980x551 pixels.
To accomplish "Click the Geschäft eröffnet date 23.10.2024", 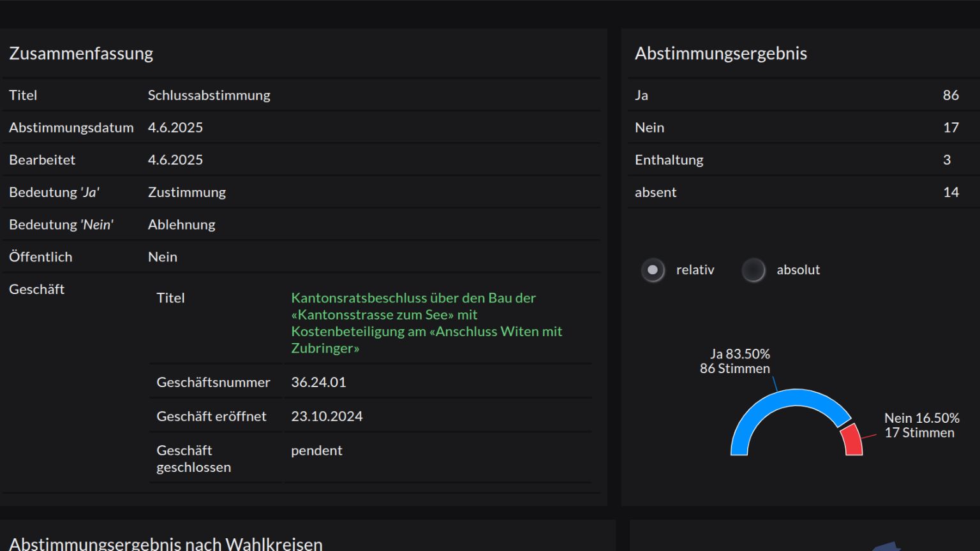I will [x=327, y=416].
